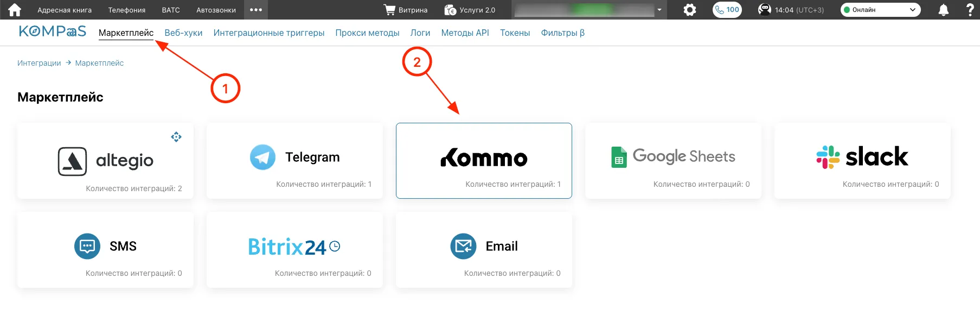Switch to Интеграционные триггеры tab
980x309 pixels.
point(269,33)
